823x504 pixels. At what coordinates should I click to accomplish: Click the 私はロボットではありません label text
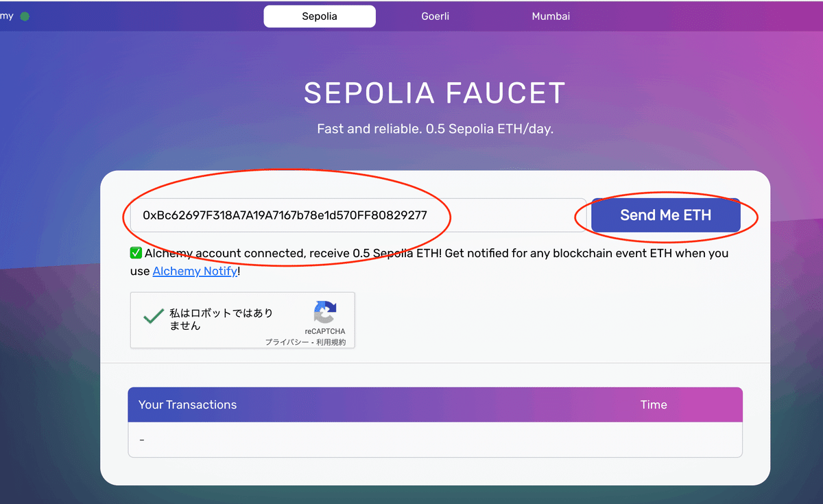(x=222, y=319)
